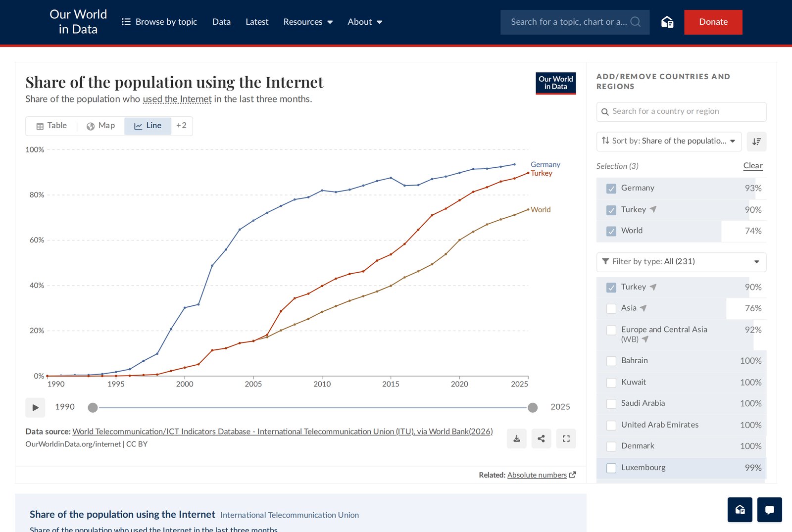
Task: Click the Donate button
Action: [x=713, y=22]
